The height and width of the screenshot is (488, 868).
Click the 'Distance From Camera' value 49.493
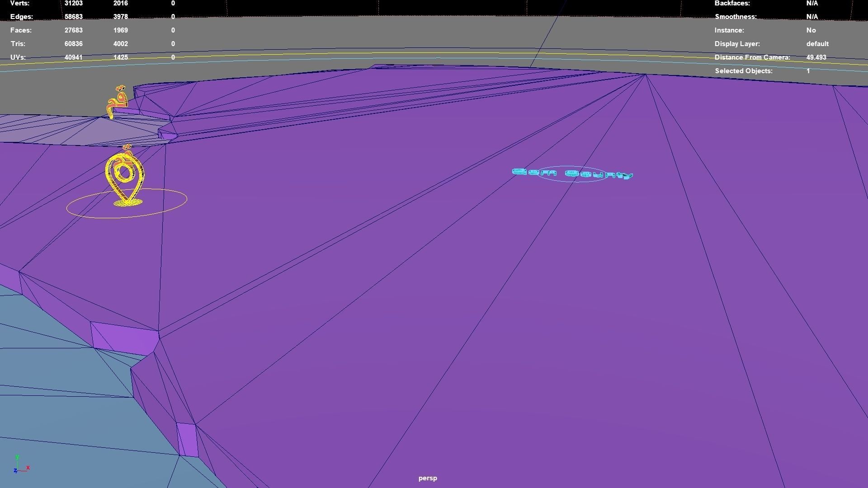coord(816,57)
